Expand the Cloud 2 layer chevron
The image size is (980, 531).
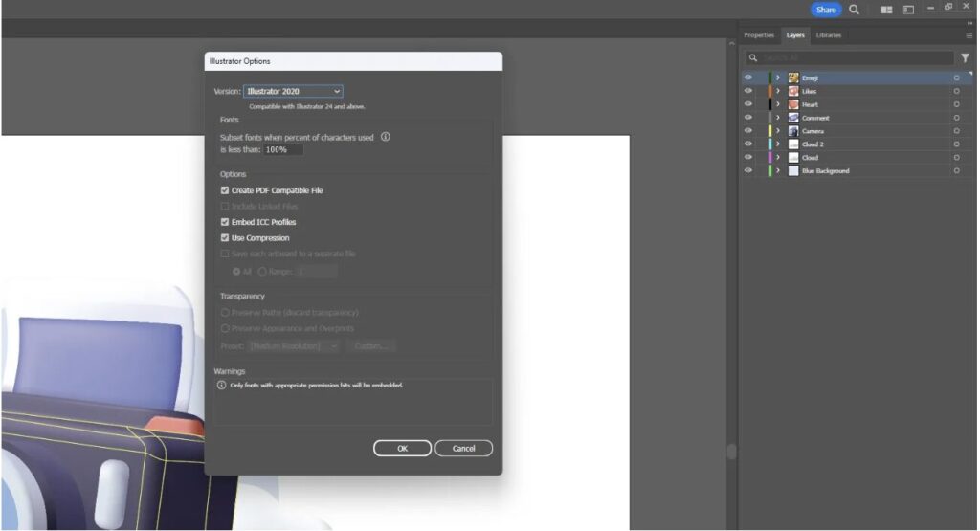point(778,144)
